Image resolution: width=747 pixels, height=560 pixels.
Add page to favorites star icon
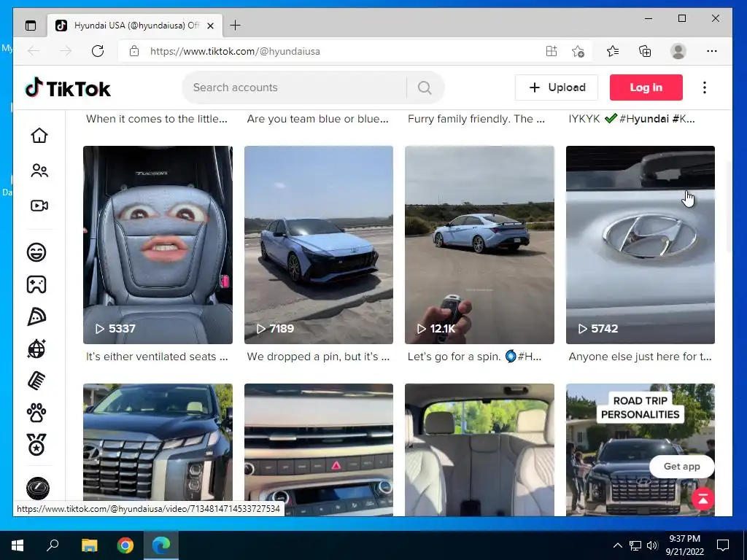pyautogui.click(x=578, y=51)
